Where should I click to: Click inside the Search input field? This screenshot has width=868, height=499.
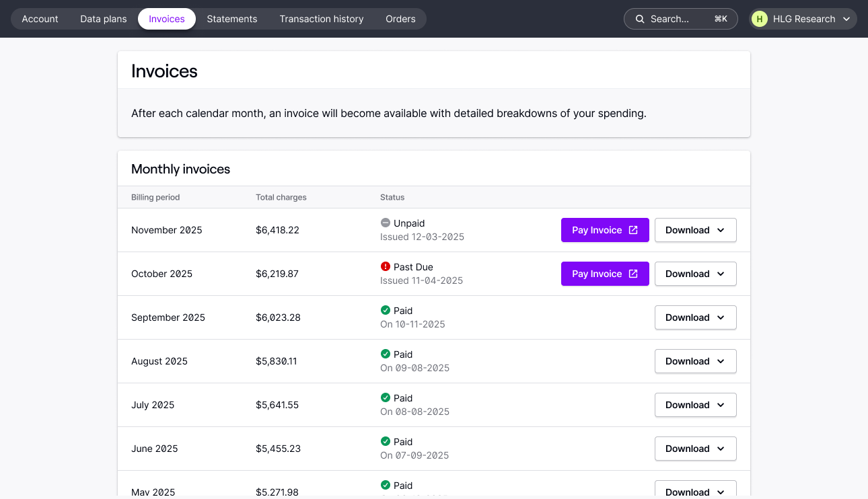[673, 19]
